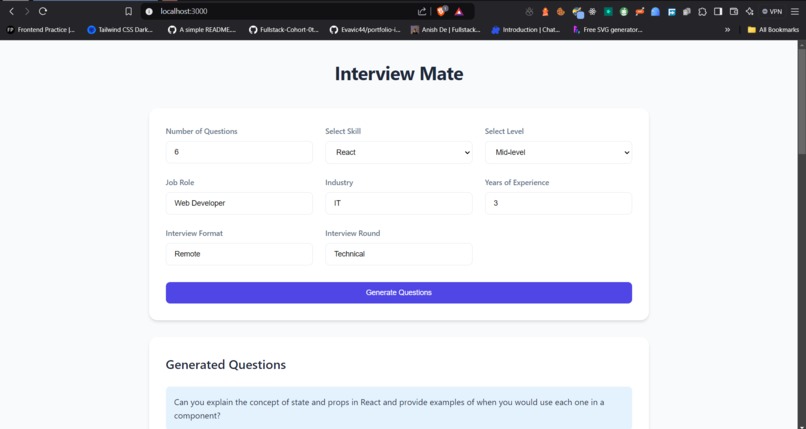The height and width of the screenshot is (429, 806).
Task: Open the teal square extension icon
Action: tap(608, 11)
